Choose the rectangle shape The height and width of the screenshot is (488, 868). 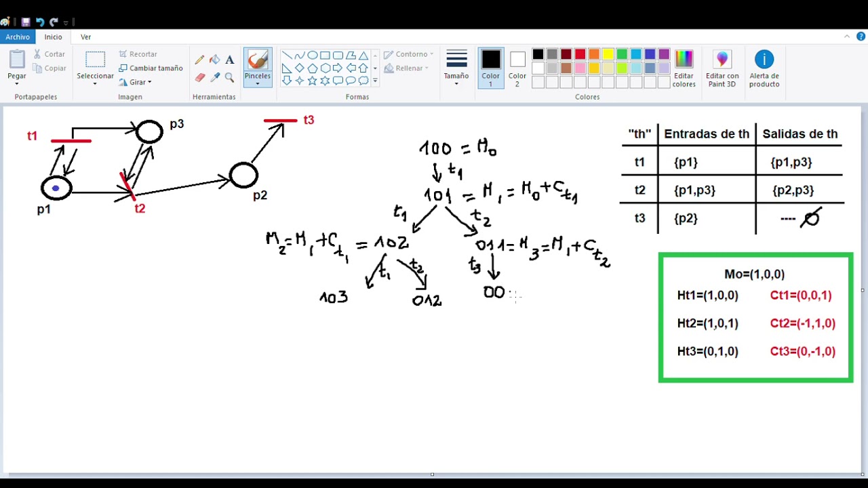(x=325, y=56)
